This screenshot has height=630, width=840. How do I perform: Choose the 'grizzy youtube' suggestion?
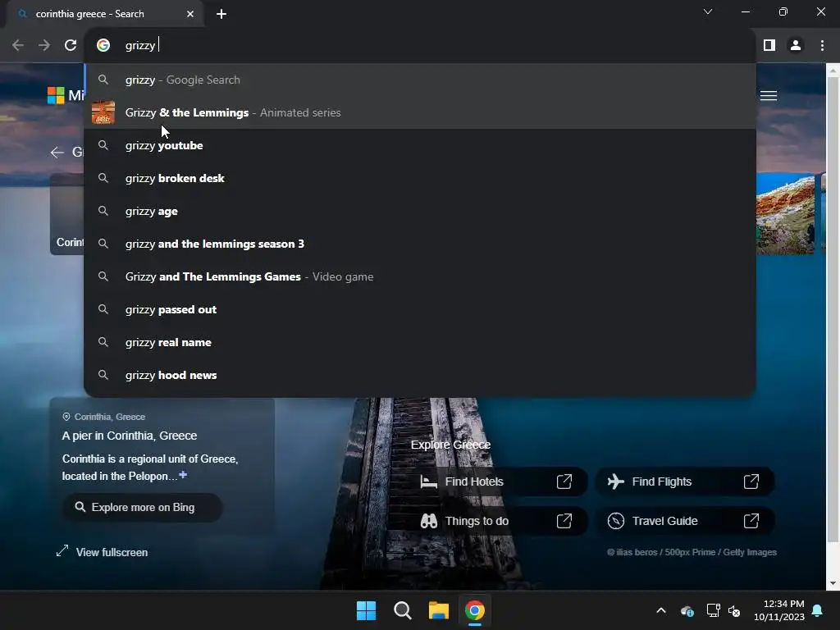pos(419,146)
